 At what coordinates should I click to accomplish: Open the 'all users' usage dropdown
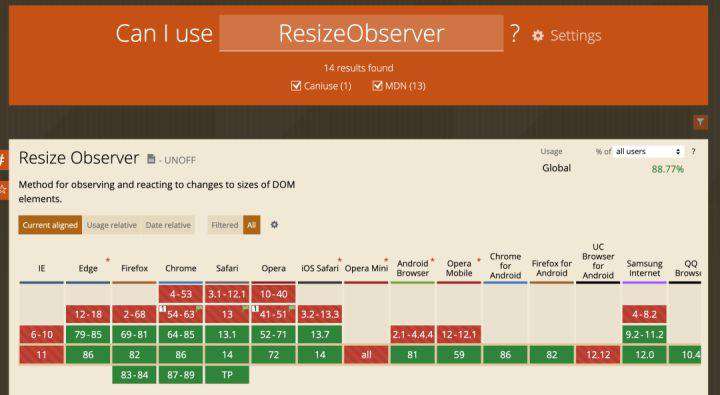coord(648,151)
